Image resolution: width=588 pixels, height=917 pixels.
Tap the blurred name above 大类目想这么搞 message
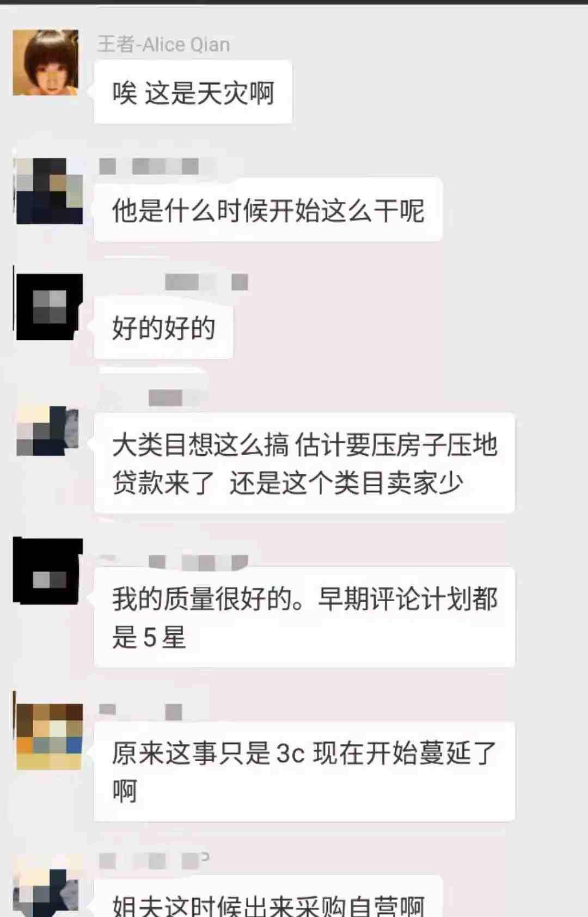[x=166, y=398]
